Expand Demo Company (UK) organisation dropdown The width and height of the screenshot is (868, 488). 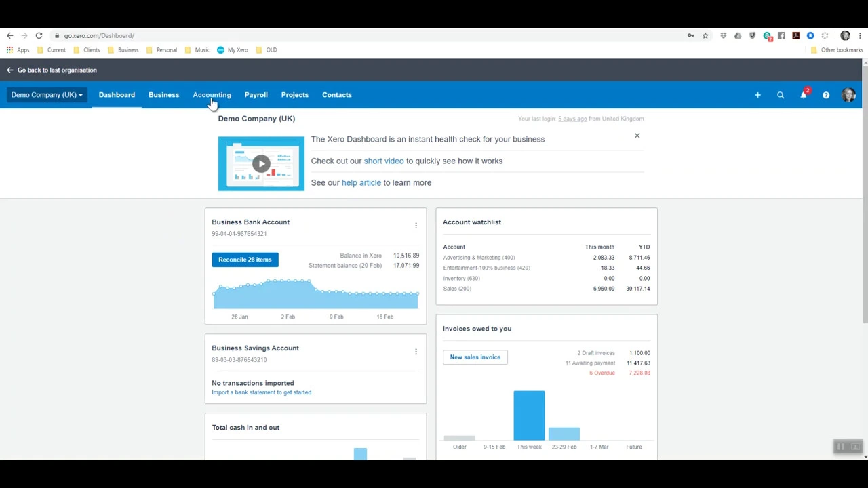click(x=47, y=95)
